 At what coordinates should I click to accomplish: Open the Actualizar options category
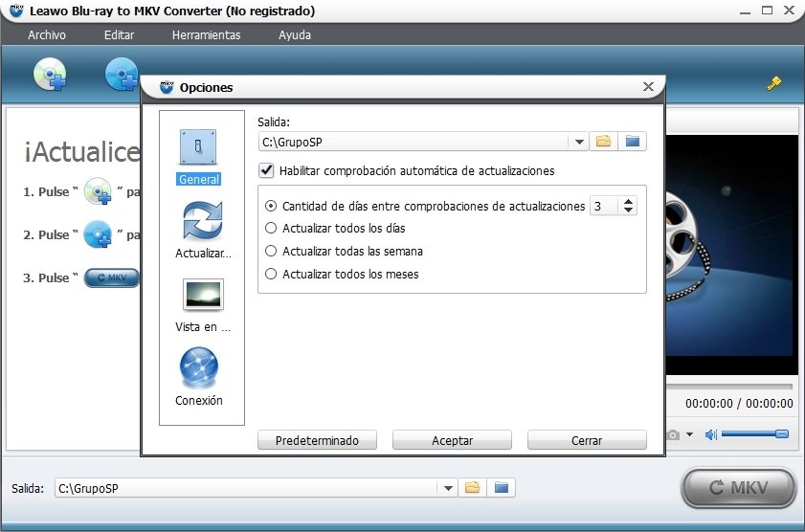pyautogui.click(x=203, y=230)
